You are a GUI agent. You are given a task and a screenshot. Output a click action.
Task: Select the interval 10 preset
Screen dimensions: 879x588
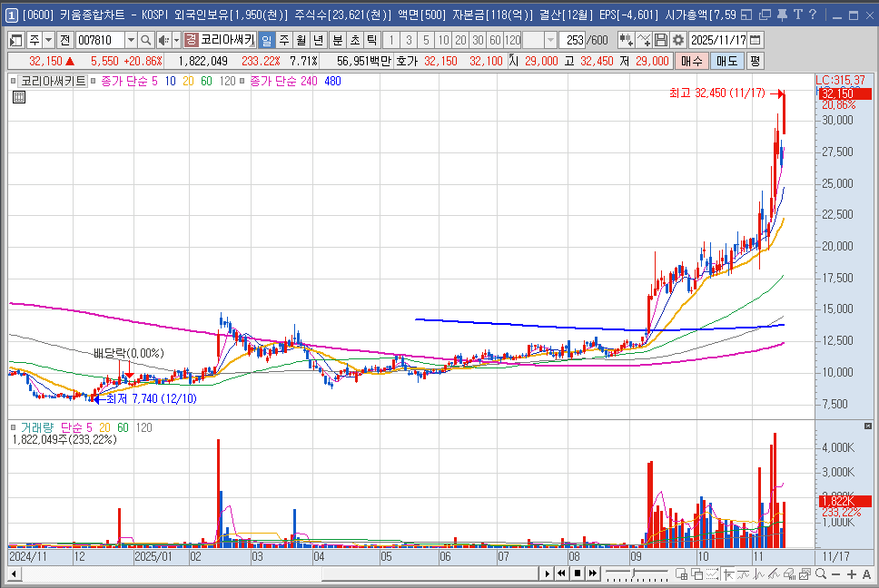443,40
